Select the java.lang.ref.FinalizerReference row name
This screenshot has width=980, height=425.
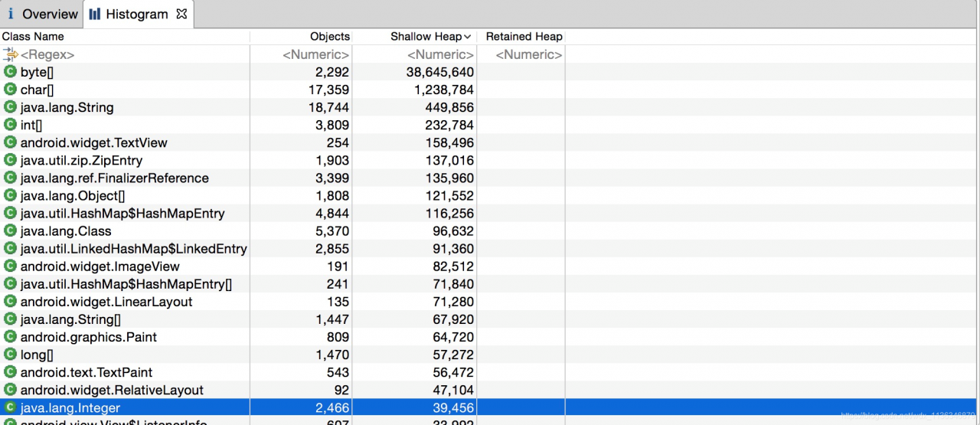(x=115, y=178)
